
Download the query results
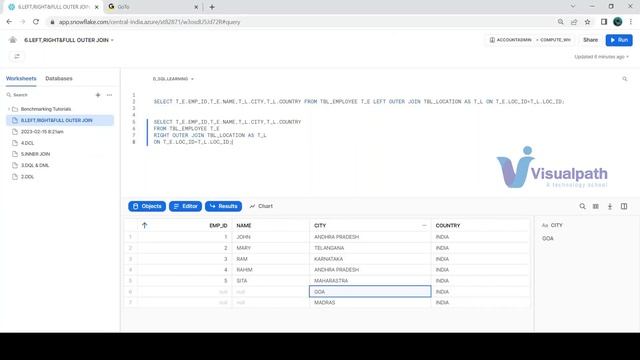pyautogui.click(x=610, y=207)
